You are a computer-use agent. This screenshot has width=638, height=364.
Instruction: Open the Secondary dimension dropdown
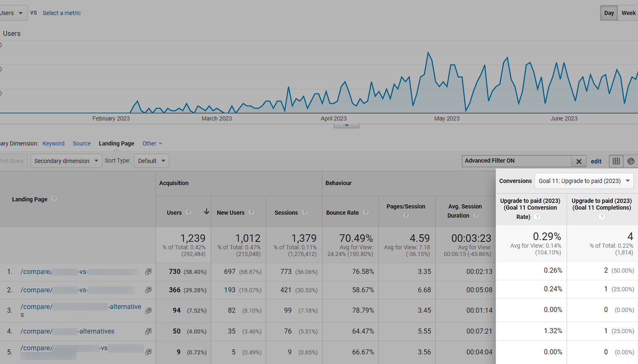(x=66, y=161)
